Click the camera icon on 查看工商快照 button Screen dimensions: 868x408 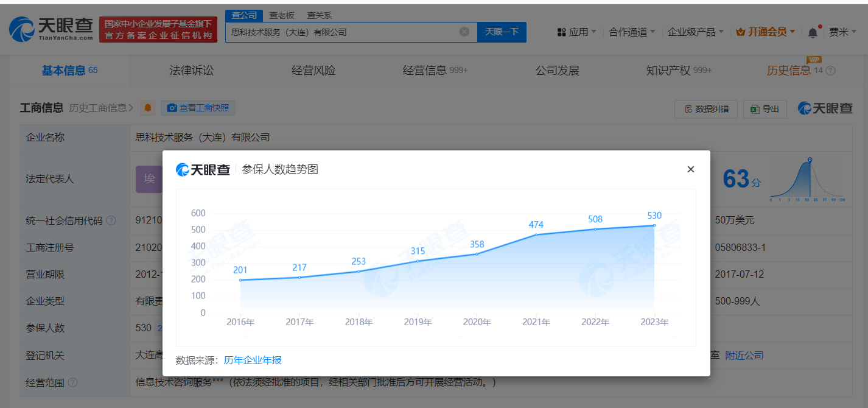point(172,108)
